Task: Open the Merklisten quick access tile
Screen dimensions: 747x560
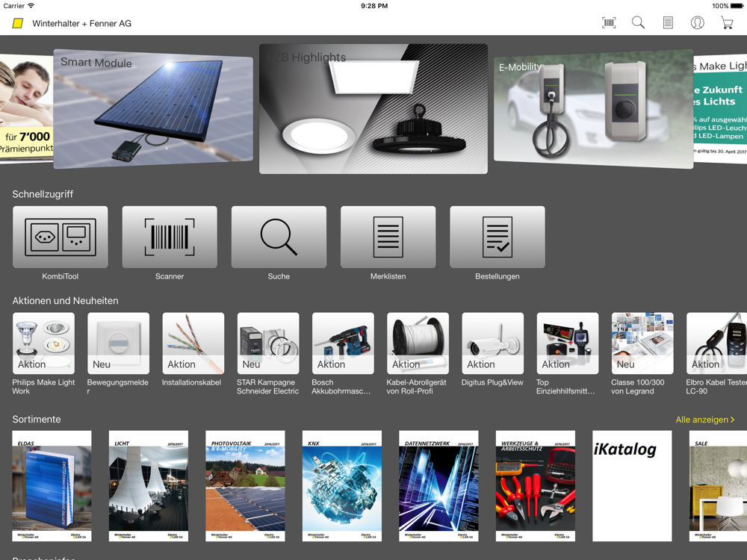Action: 388,237
